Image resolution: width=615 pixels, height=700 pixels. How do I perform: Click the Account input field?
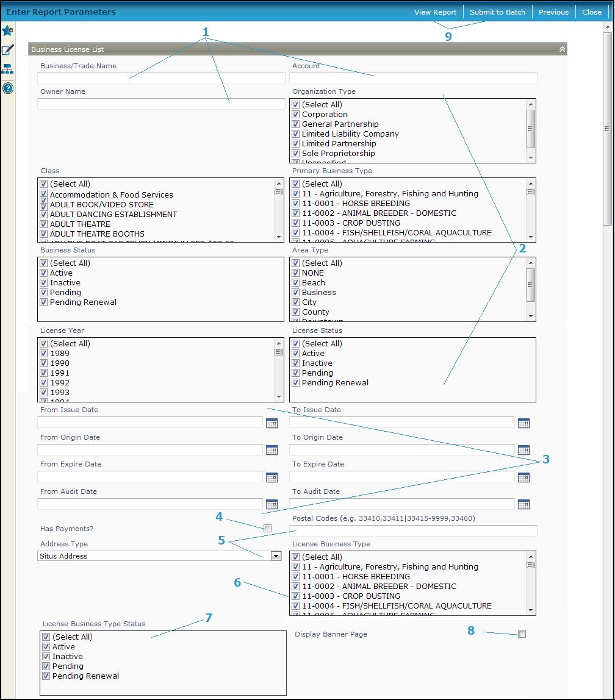click(x=413, y=78)
